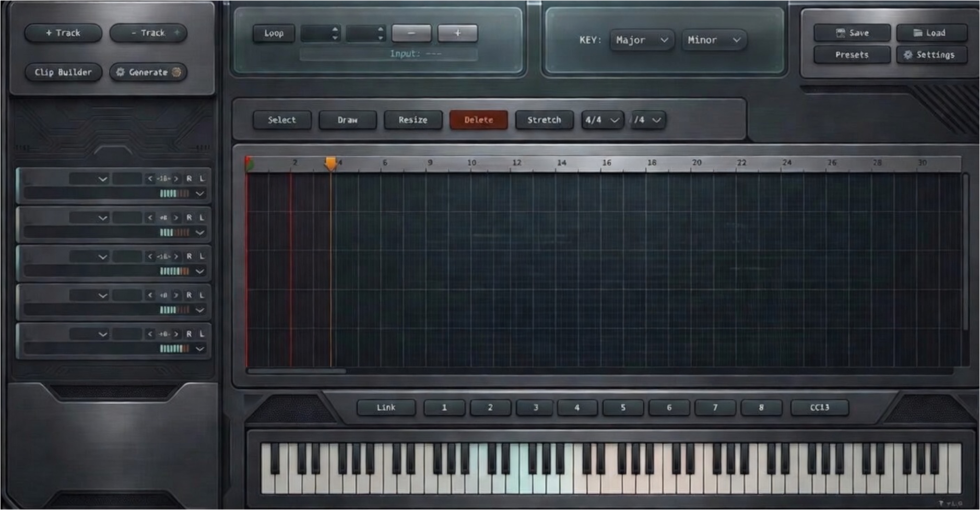Image resolution: width=980 pixels, height=510 pixels.
Task: Add a new track with + Track
Action: (x=63, y=33)
